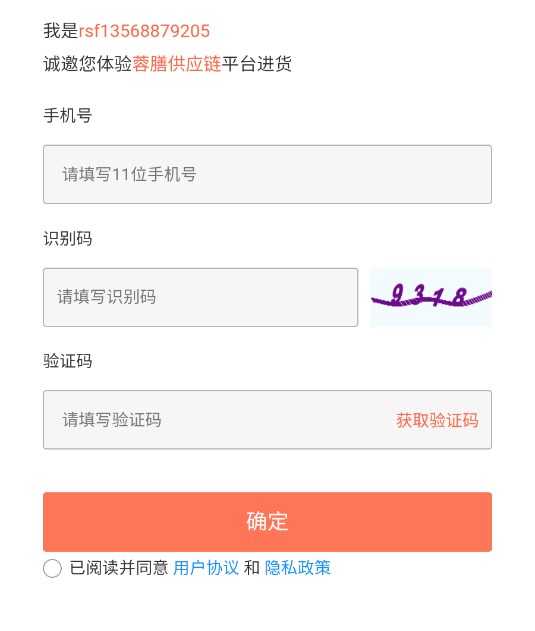This screenshot has height=631, width=535.
Task: Focus the 11-digit phone number field
Action: coord(267,174)
